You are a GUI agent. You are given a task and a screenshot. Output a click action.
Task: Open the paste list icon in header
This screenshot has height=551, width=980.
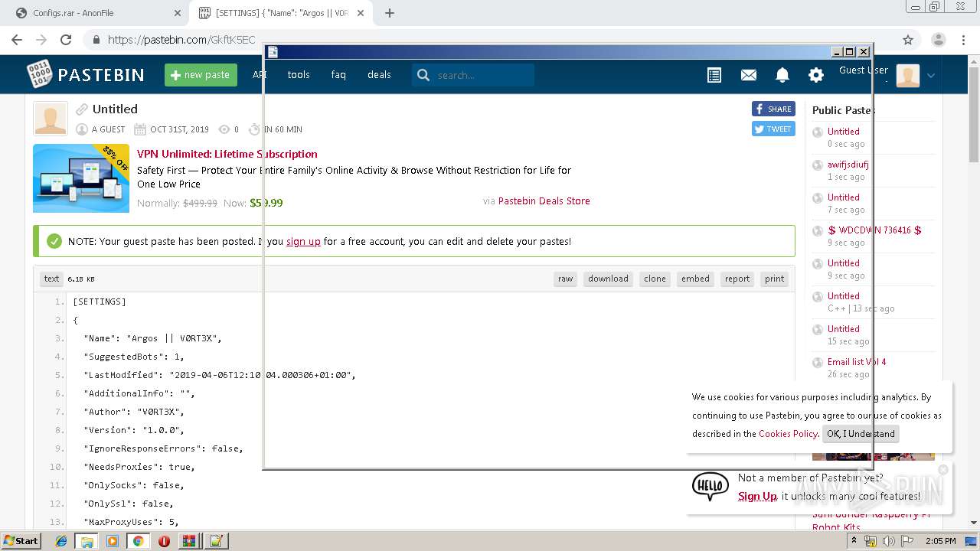[x=714, y=75]
